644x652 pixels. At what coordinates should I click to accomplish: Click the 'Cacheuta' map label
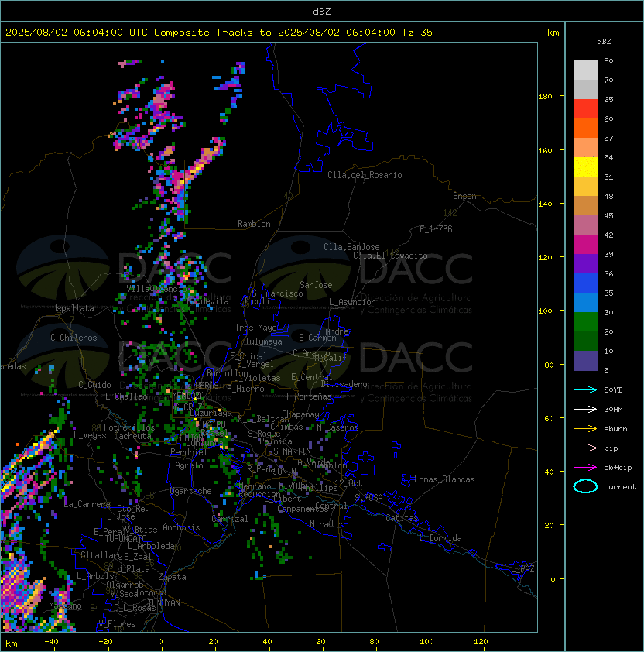coord(132,436)
